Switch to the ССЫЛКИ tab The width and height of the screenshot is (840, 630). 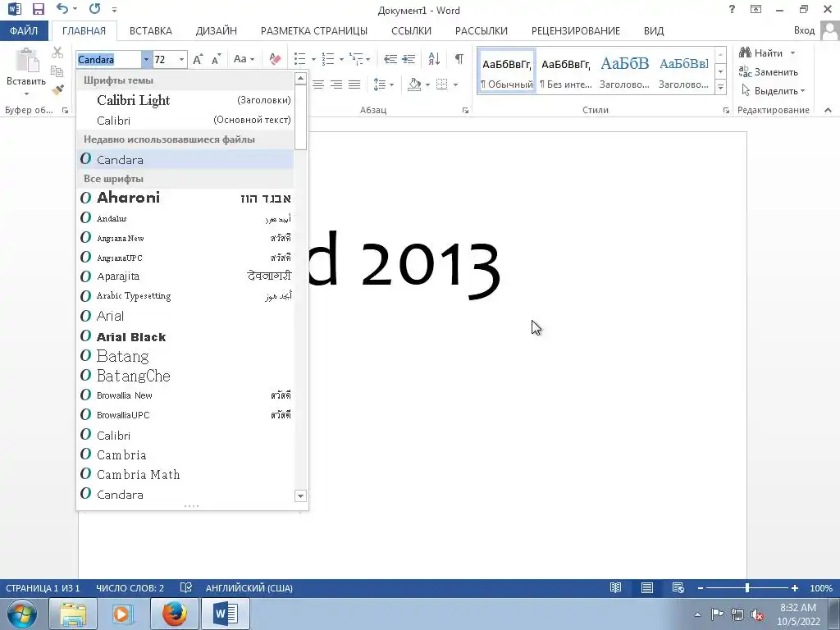pyautogui.click(x=411, y=30)
